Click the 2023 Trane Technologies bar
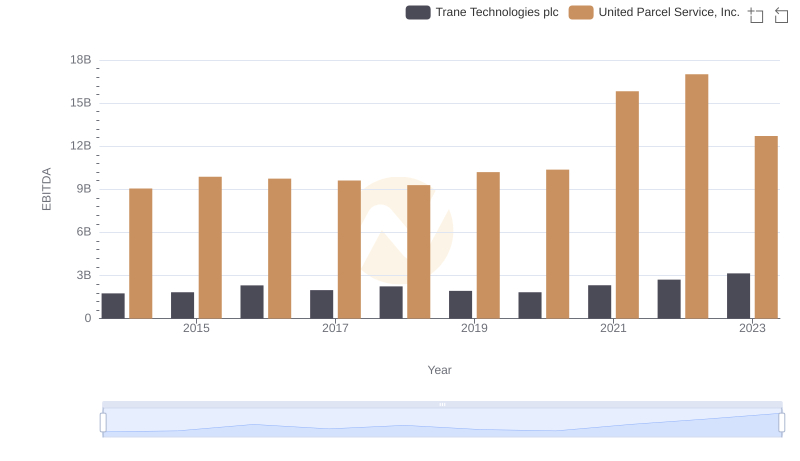800x461 pixels. click(x=738, y=296)
